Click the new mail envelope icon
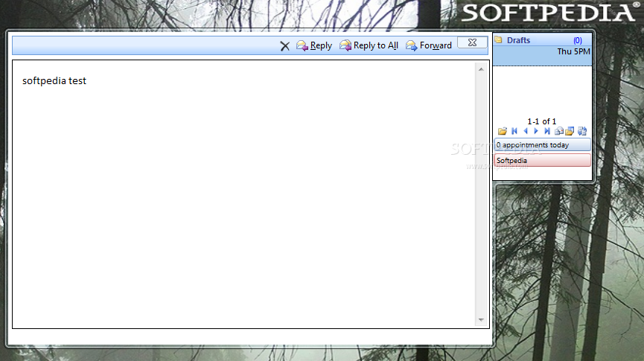This screenshot has height=361, width=644. [559, 132]
